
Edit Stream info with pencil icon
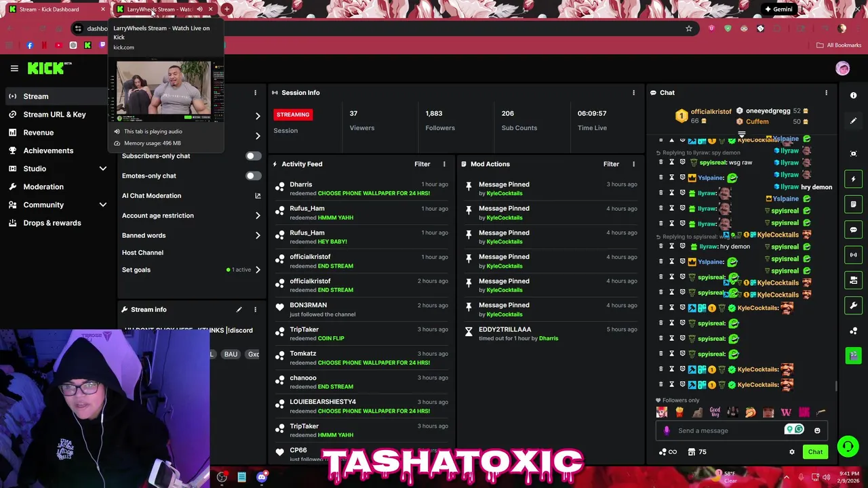[x=239, y=310]
